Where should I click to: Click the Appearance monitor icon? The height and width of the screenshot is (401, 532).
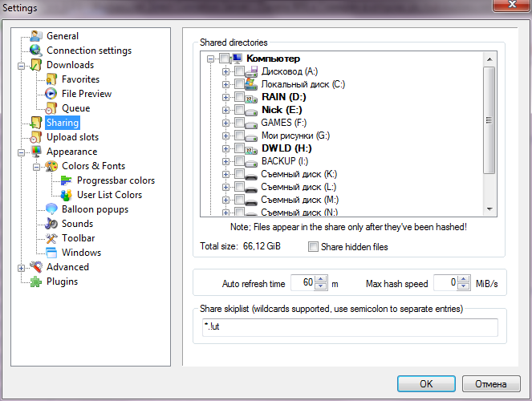click(36, 152)
